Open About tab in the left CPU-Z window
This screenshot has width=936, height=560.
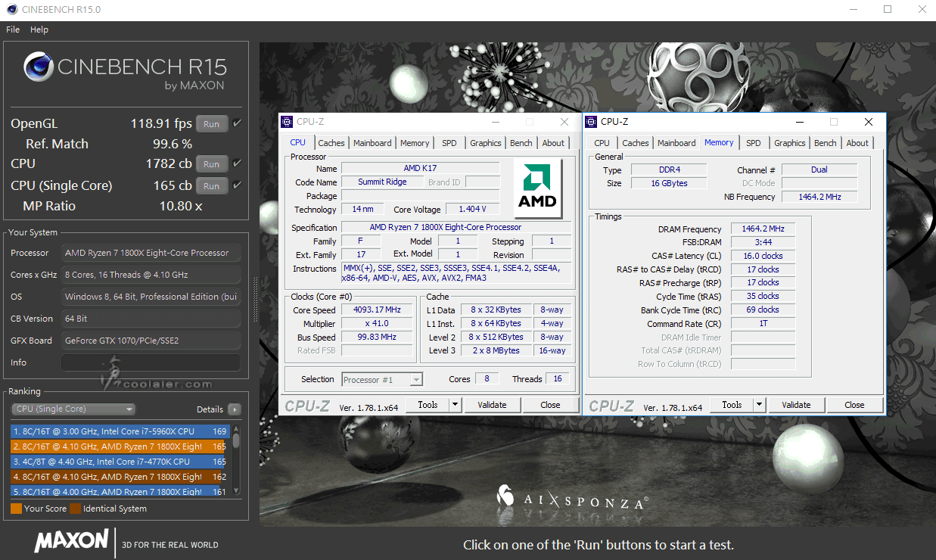coord(553,143)
